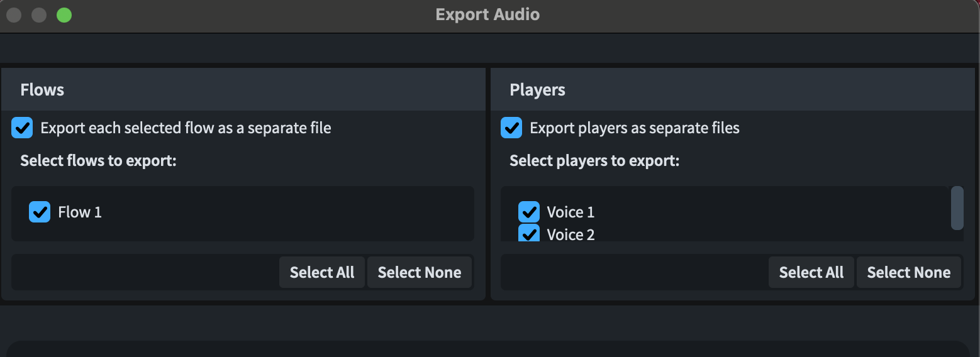Select the Voice 1 list item label

click(x=571, y=212)
